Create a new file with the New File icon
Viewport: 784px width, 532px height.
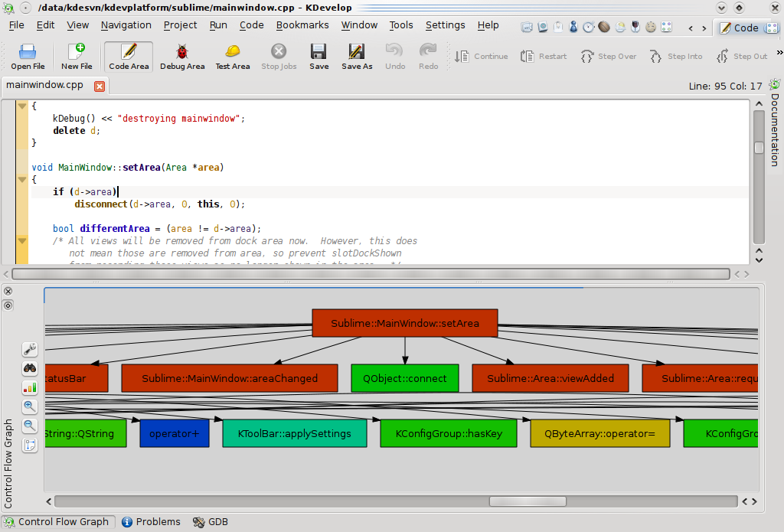coord(76,57)
